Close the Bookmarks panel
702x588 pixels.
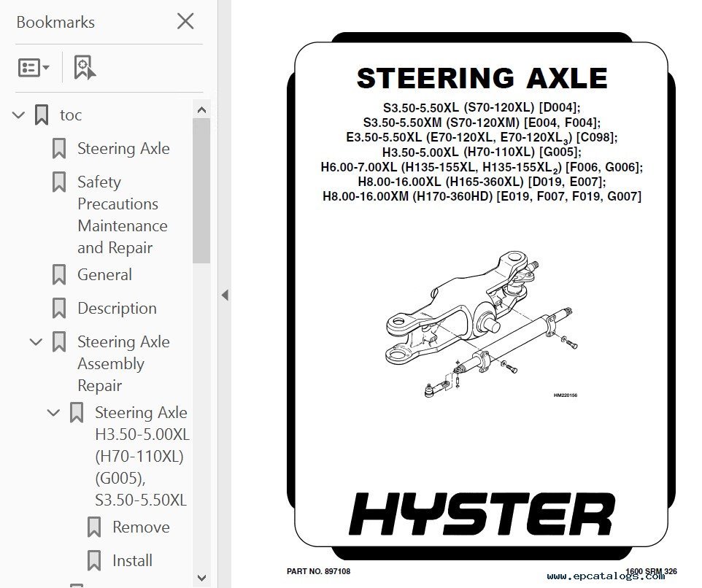(185, 21)
